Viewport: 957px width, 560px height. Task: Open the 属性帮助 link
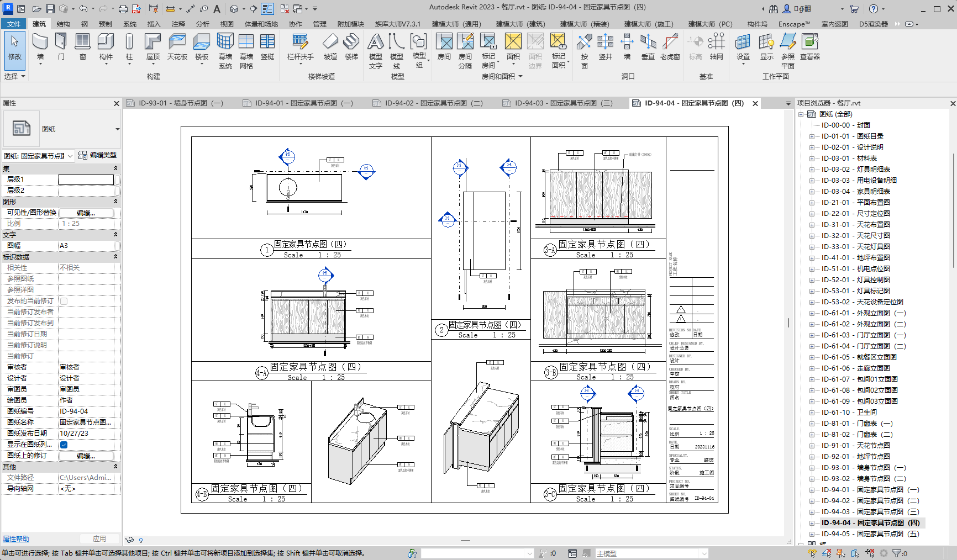point(16,539)
